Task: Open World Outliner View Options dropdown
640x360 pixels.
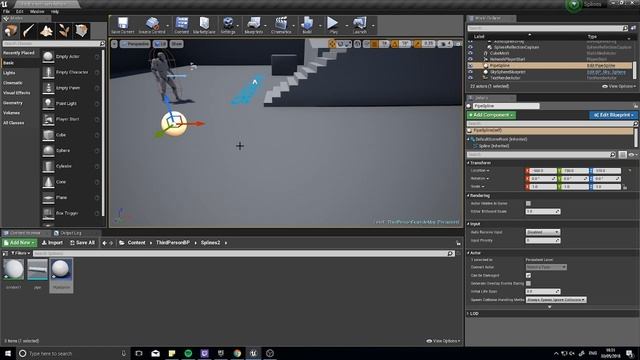Action: coord(618,87)
